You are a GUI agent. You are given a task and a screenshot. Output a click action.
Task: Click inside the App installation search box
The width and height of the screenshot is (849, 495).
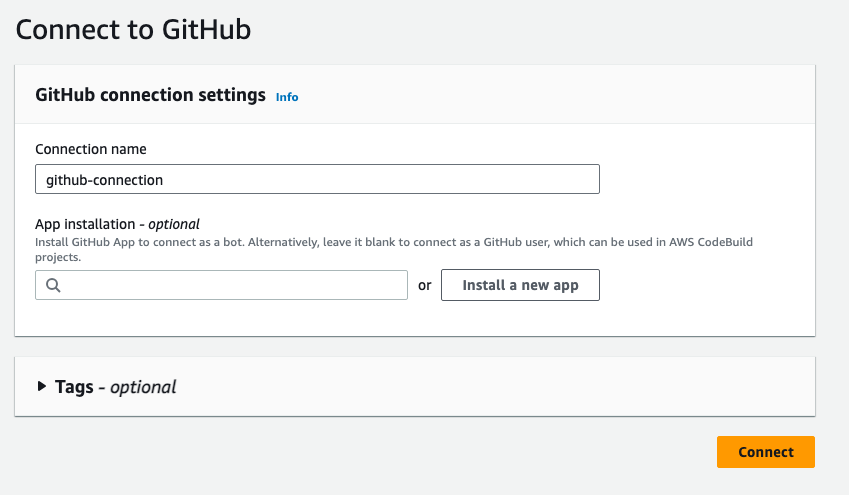230,286
